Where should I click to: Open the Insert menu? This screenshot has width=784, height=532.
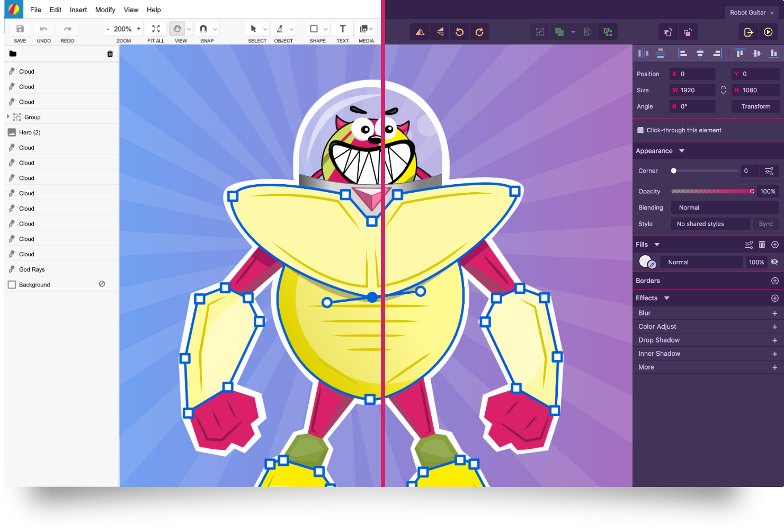click(x=78, y=10)
